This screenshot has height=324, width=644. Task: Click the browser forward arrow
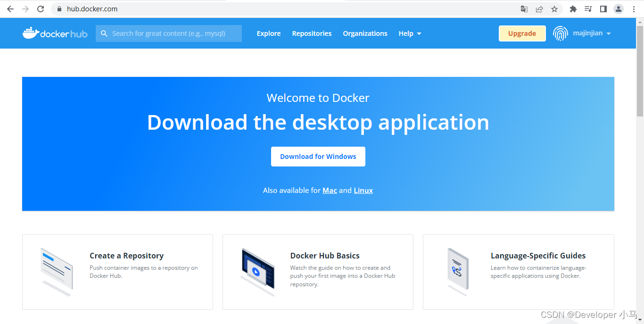click(25, 9)
